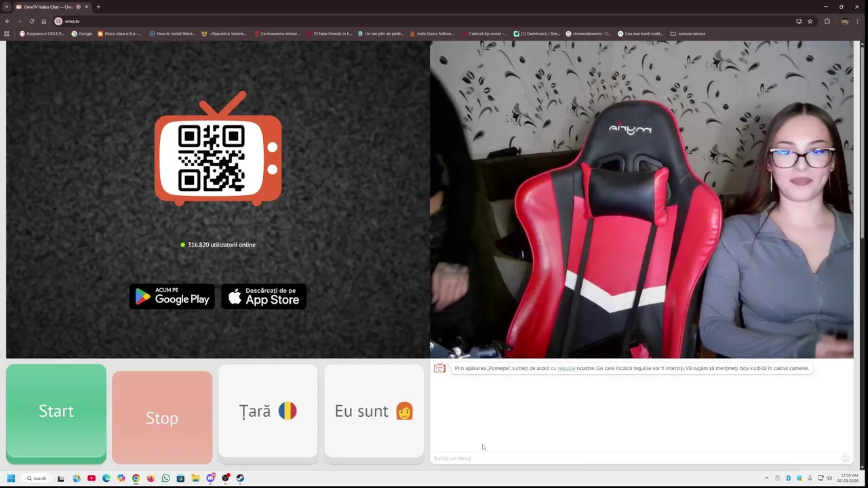Open Microsoft Edge from the taskbar
Screen dimensions: 868x488
pyautogui.click(x=106, y=478)
